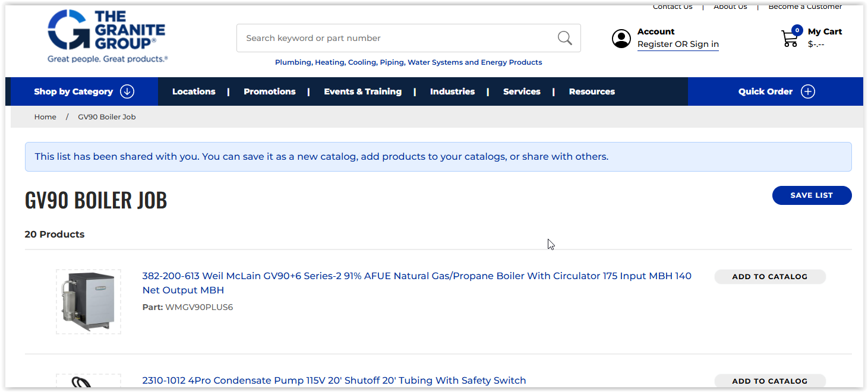Open the Industries menu item
Screen dimensions: 868x392
pos(452,91)
